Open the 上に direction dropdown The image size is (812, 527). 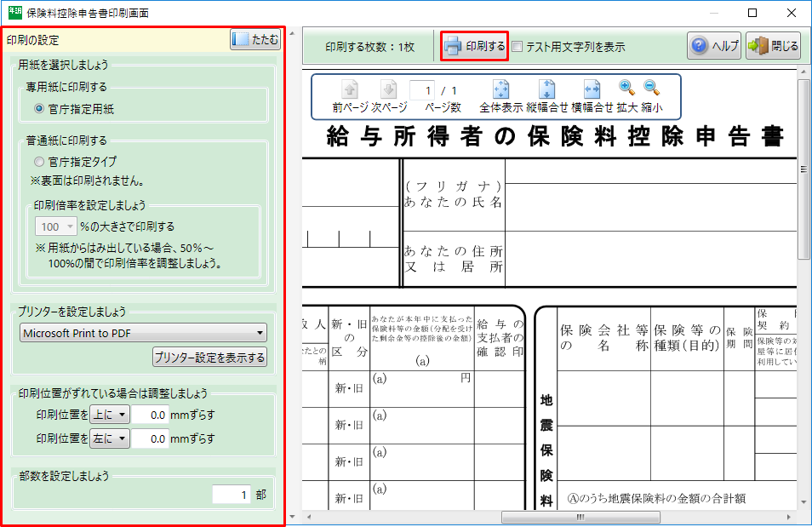click(110, 415)
